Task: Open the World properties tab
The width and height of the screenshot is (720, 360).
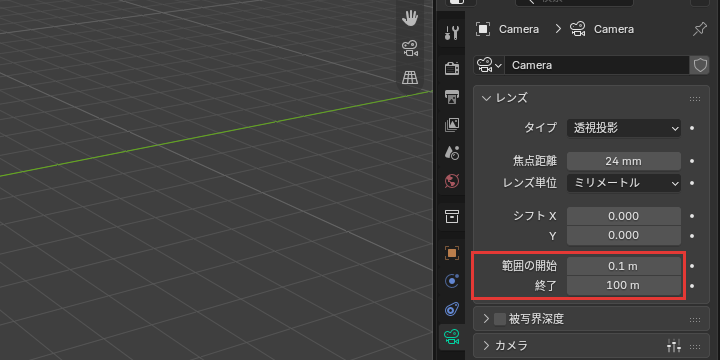Action: click(x=452, y=181)
